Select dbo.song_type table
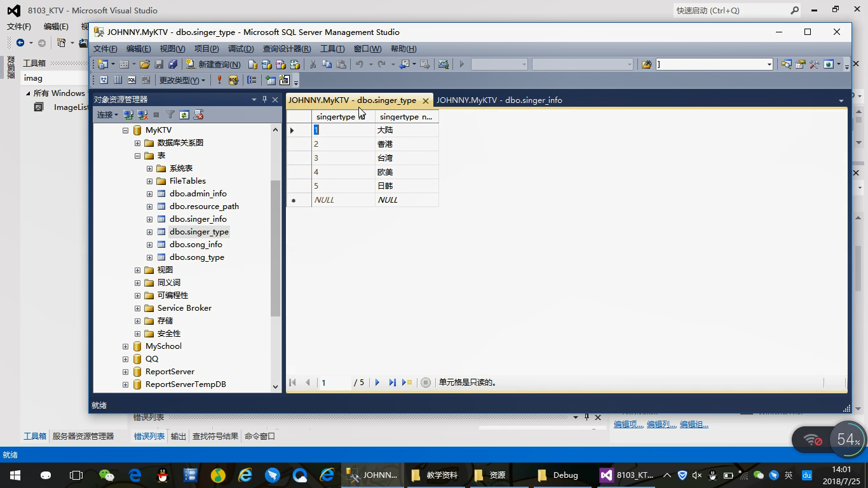 click(196, 257)
